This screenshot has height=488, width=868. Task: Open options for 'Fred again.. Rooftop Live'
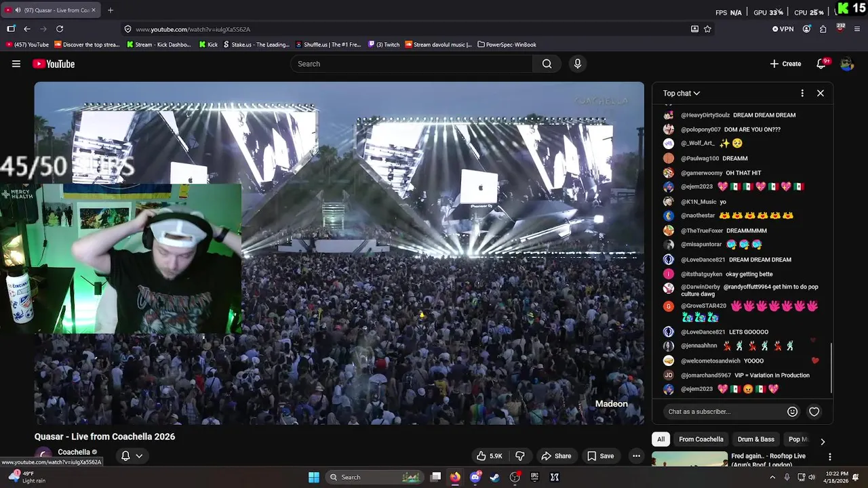(829, 457)
